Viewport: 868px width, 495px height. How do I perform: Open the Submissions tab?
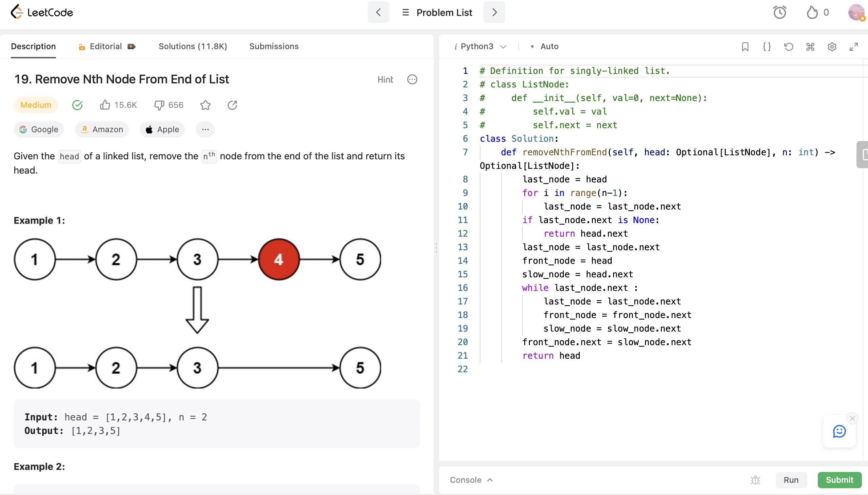coord(274,46)
